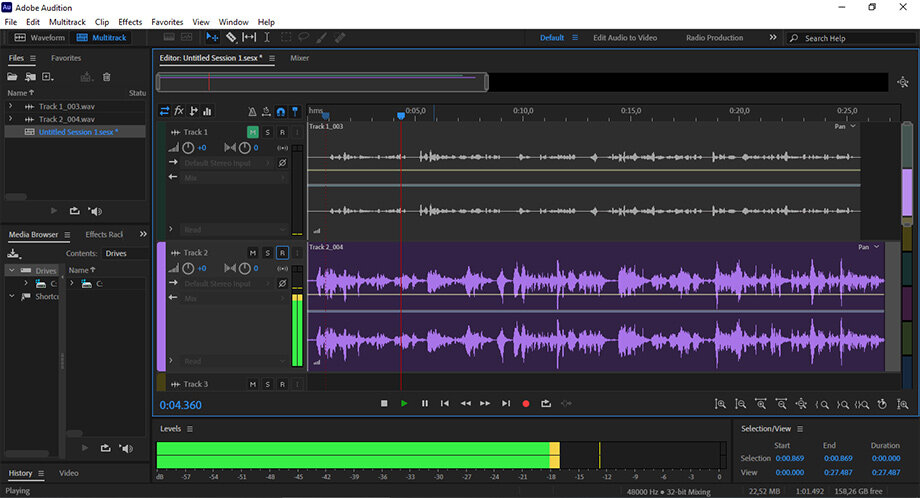
Task: Toggle the metronome icon above the tracks
Action: pyautogui.click(x=252, y=111)
